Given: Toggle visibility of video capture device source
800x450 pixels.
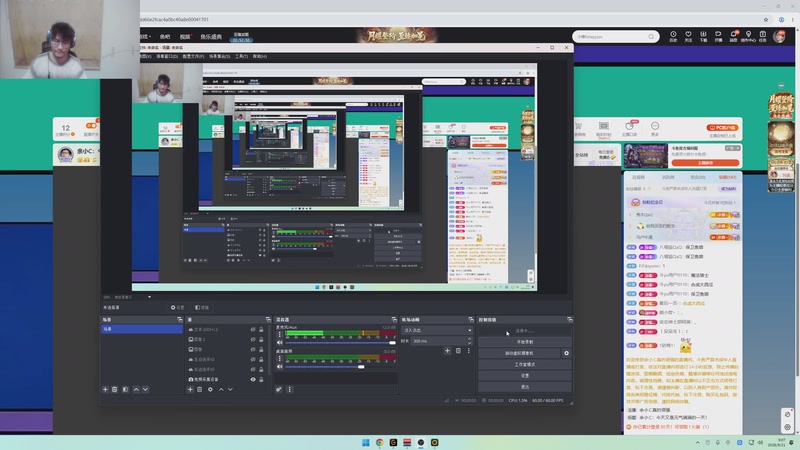Looking at the screenshot, I should coord(253,380).
